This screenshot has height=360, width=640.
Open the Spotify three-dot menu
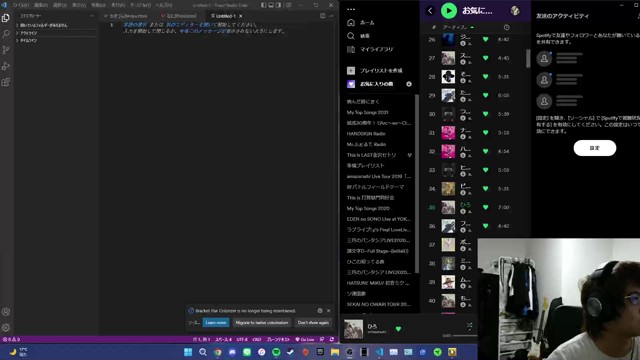351,9
